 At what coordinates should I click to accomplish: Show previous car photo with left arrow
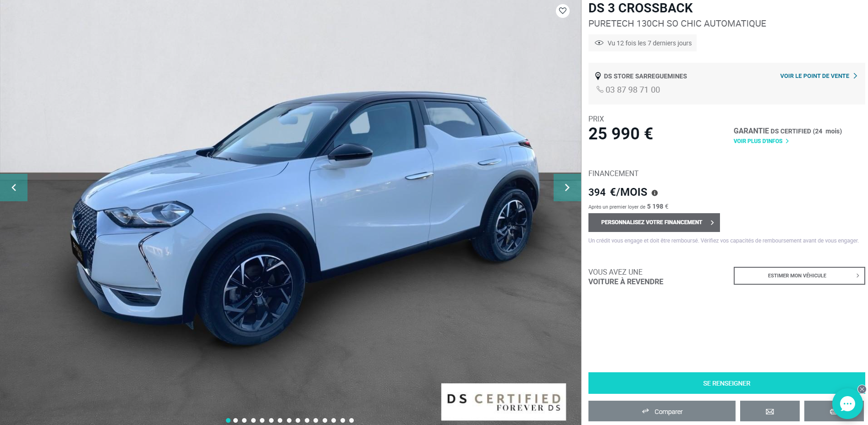click(14, 188)
